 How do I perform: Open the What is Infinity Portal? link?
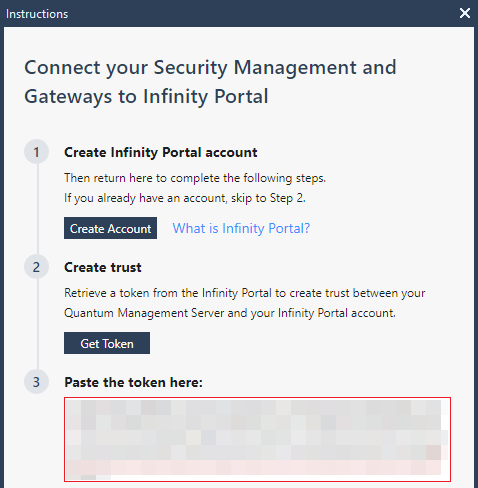coord(241,228)
